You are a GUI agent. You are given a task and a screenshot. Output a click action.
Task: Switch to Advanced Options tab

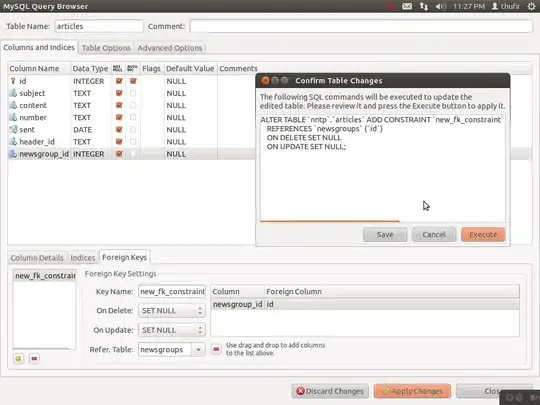170,48
